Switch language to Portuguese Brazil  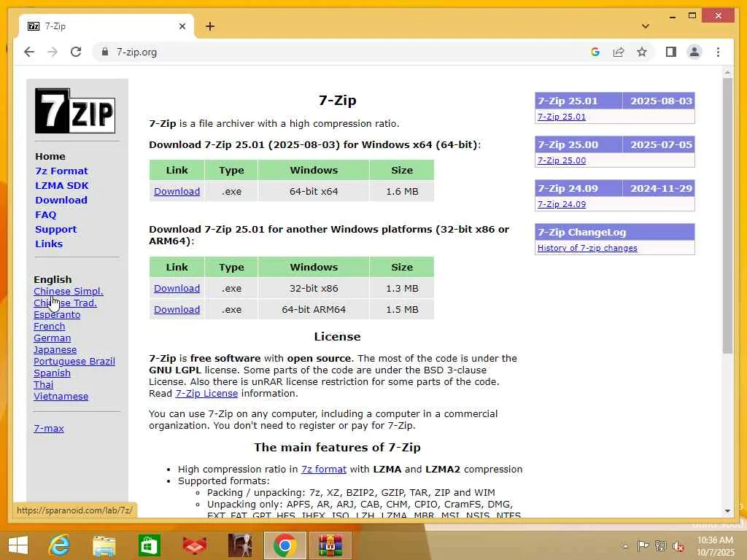74,362
